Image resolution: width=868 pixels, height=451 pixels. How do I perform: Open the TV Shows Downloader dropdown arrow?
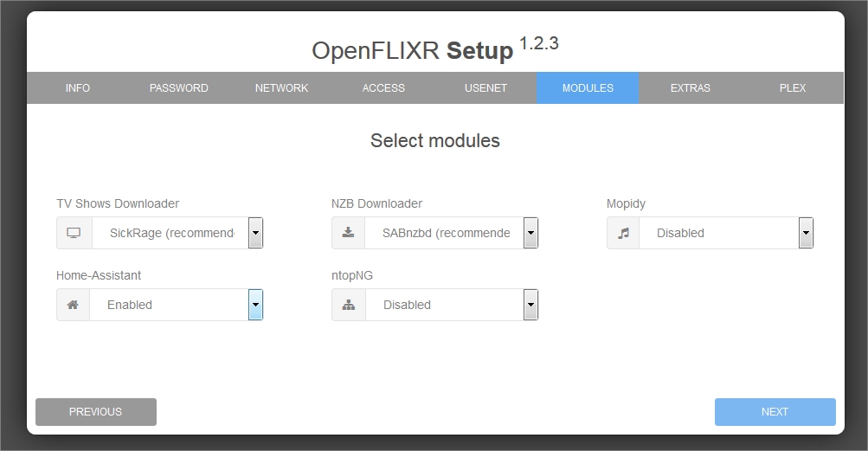click(x=256, y=233)
